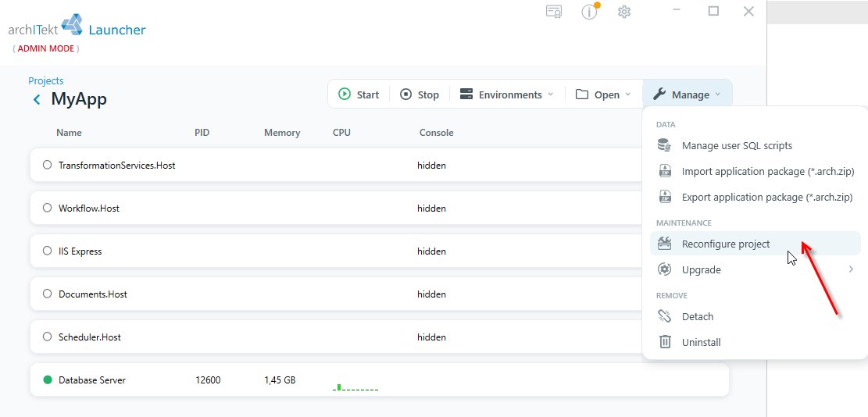The height and width of the screenshot is (417, 868).
Task: Collapse the Manage dropdown arrow
Action: tap(717, 94)
